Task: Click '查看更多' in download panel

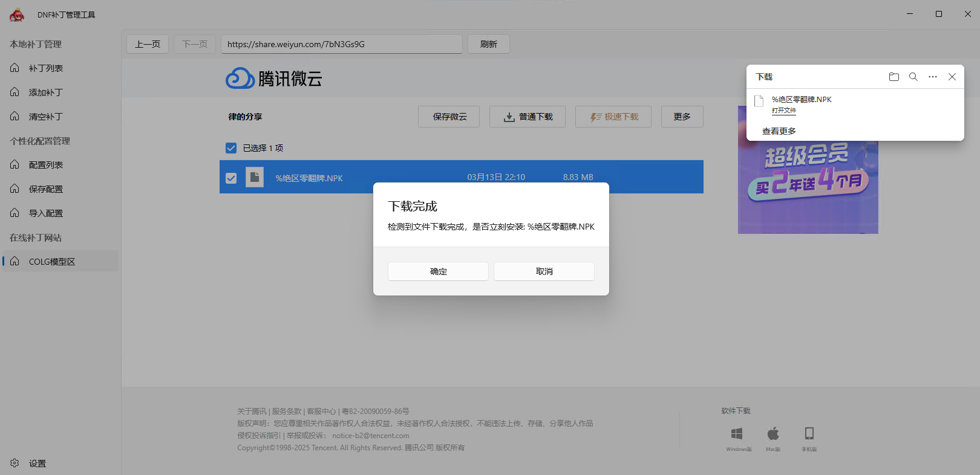Action: coord(779,131)
